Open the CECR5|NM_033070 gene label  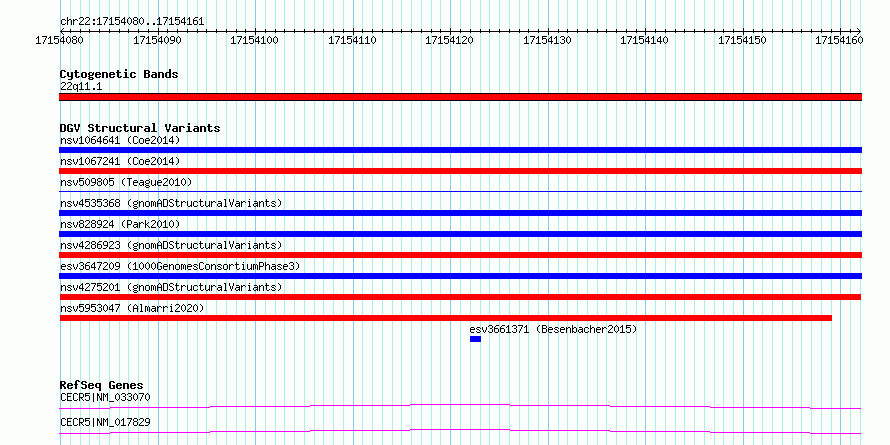coord(105,398)
